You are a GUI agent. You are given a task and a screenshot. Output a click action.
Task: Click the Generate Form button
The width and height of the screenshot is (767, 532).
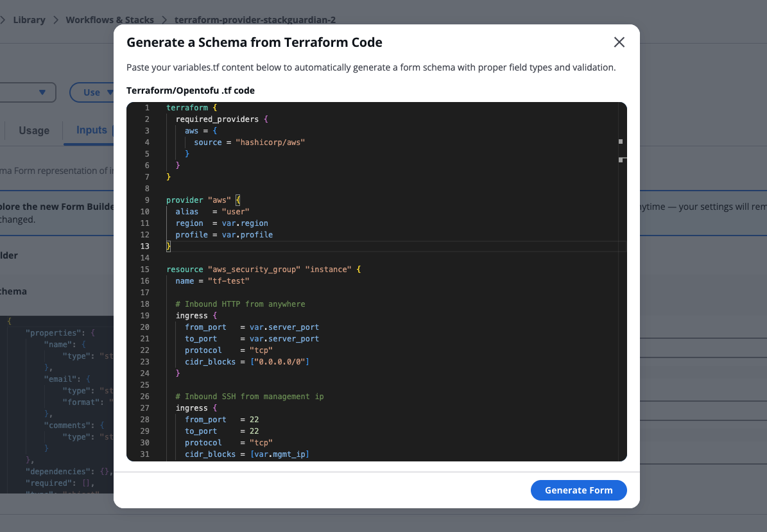[578, 490]
